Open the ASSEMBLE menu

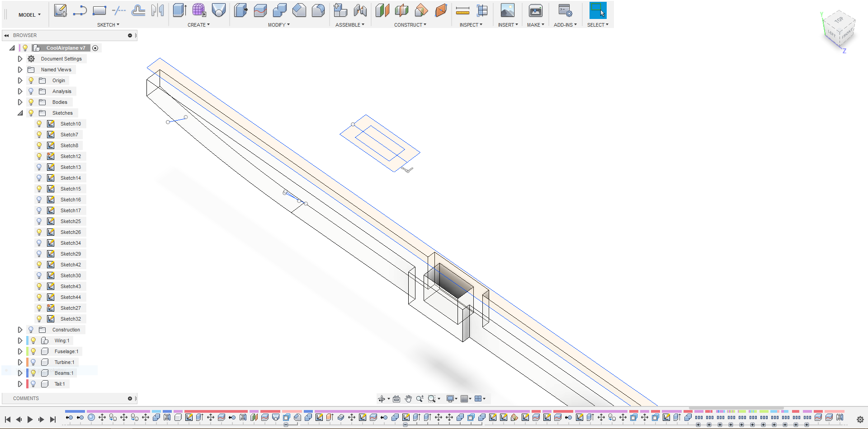[349, 25]
